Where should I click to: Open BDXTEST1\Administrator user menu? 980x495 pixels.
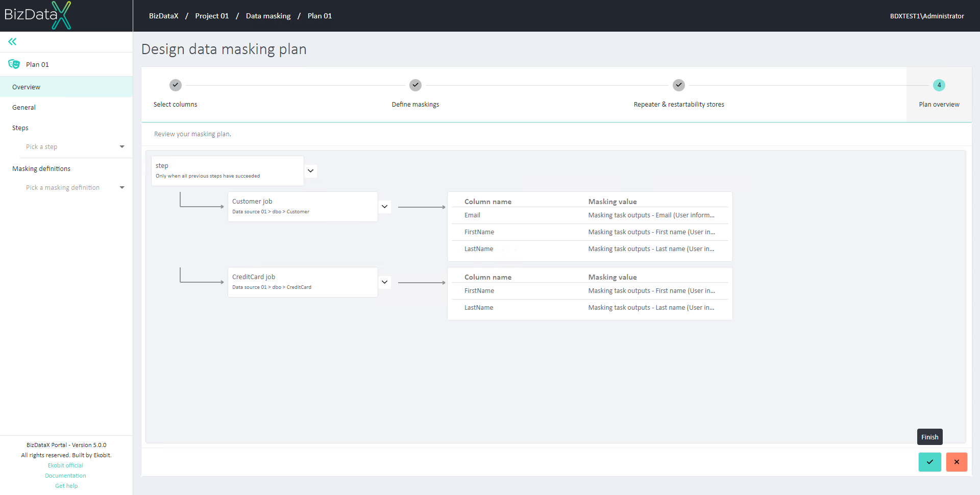click(x=927, y=16)
